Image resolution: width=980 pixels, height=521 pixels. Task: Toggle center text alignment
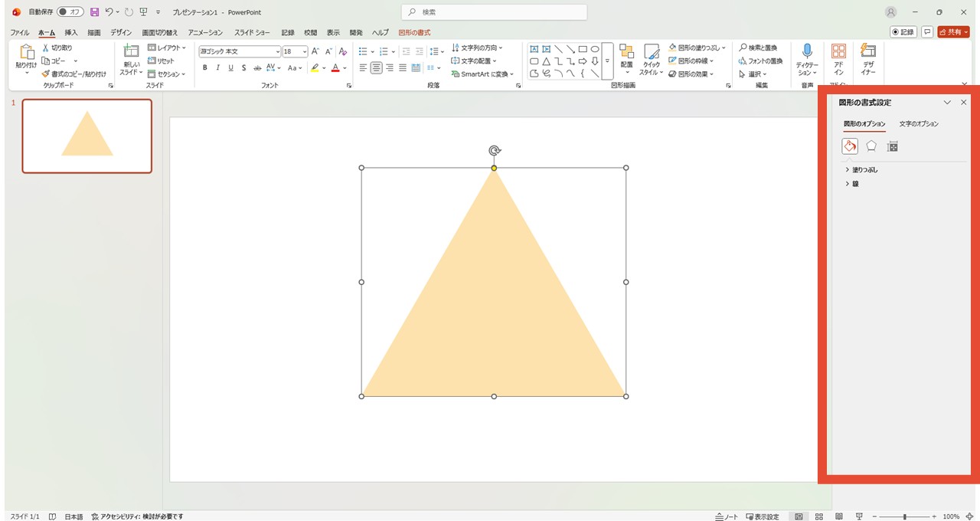(376, 68)
